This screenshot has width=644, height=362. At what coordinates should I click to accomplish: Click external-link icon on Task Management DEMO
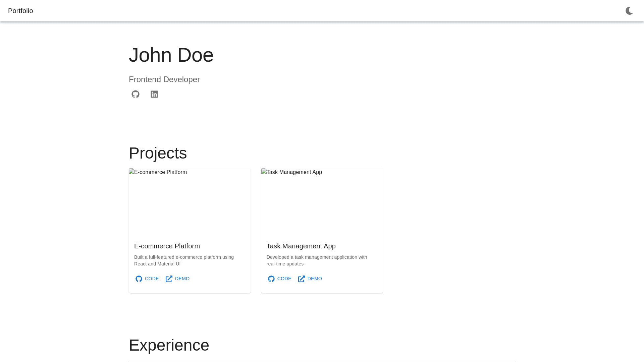pyautogui.click(x=302, y=279)
